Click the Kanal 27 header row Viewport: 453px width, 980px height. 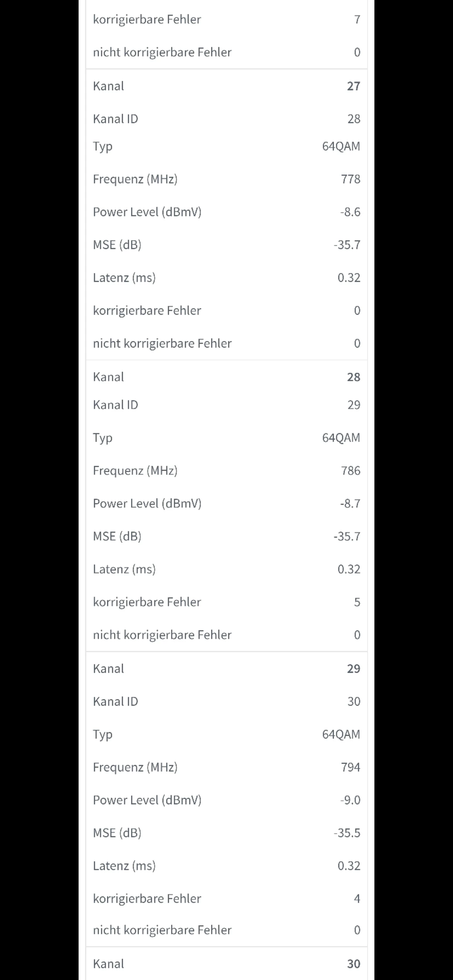pos(226,86)
